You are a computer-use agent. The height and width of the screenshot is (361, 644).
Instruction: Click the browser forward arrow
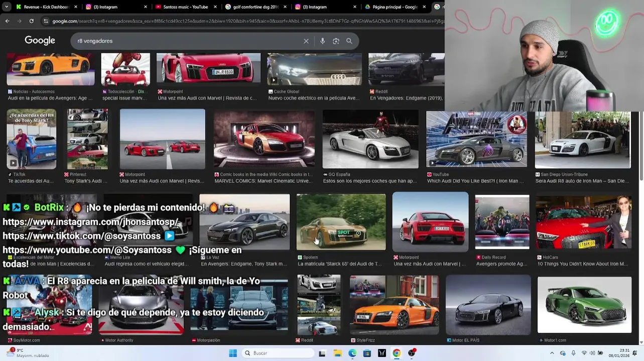(19, 21)
